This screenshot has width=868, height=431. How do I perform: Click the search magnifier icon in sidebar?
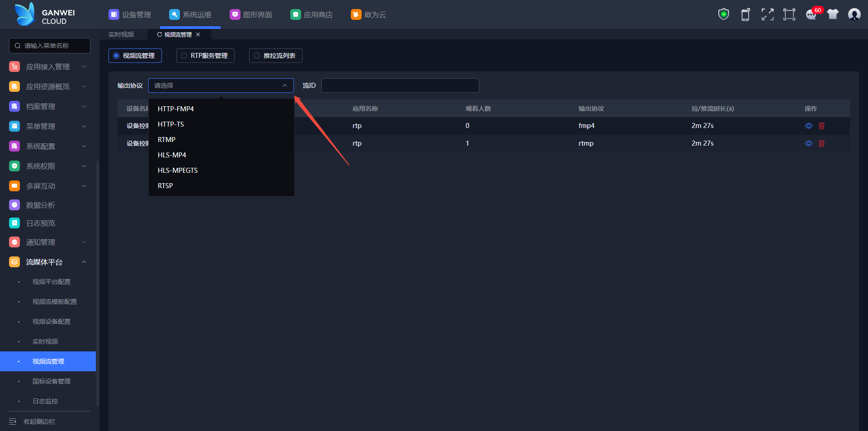pyautogui.click(x=18, y=46)
